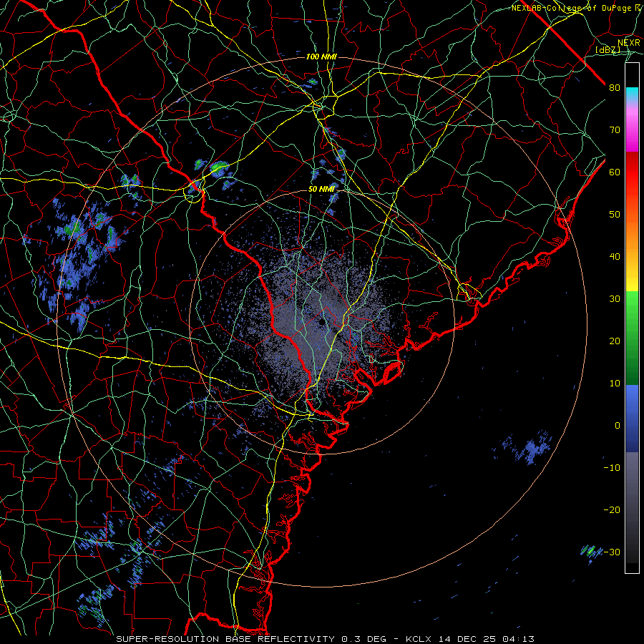Viewport: 644px width, 644px height.
Task: Click the cyan segment of the color bar
Action: tap(632, 94)
